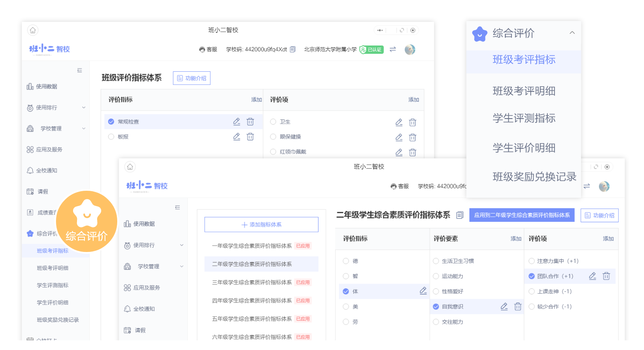Screen dimensions: 644x350
Task: Click the switch school arrows icon
Action: click(392, 49)
